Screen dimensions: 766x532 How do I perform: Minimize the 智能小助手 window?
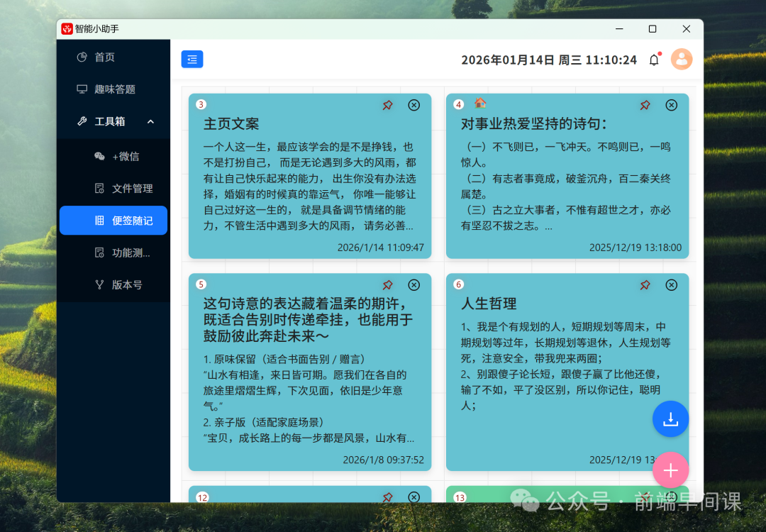pyautogui.click(x=619, y=29)
